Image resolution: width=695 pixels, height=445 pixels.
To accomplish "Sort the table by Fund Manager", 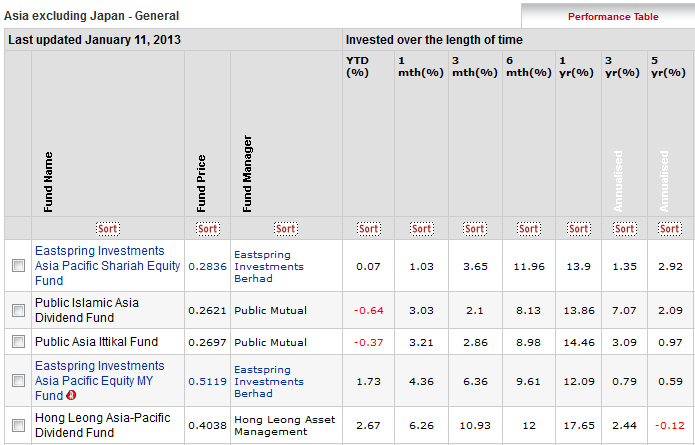I will coord(286,229).
